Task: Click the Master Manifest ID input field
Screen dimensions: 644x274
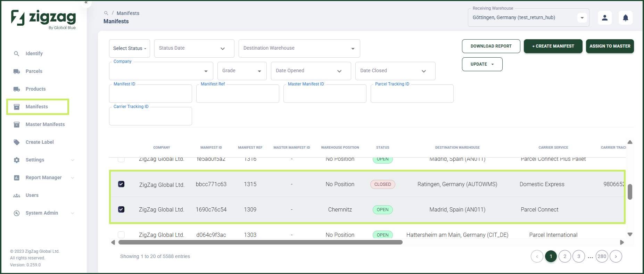Action: pyautogui.click(x=325, y=93)
